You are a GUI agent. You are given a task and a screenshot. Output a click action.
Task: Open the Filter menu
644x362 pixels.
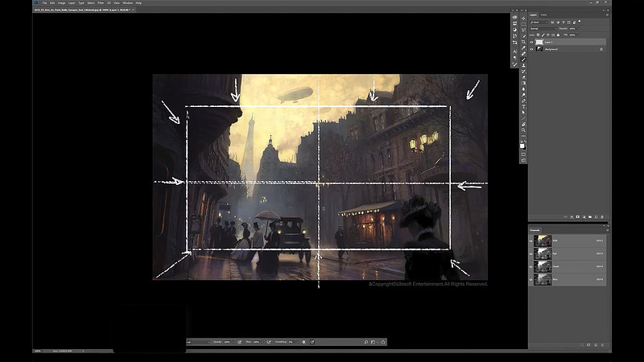[101, 3]
